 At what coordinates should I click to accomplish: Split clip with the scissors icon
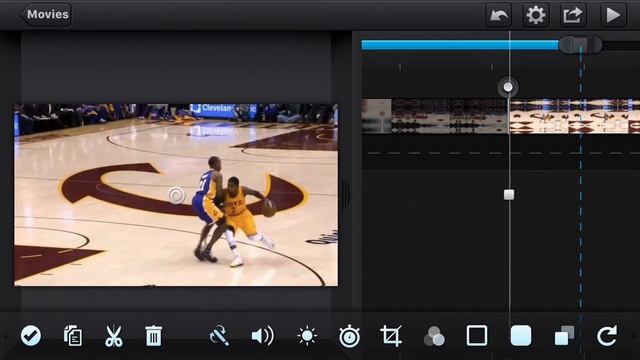[113, 336]
